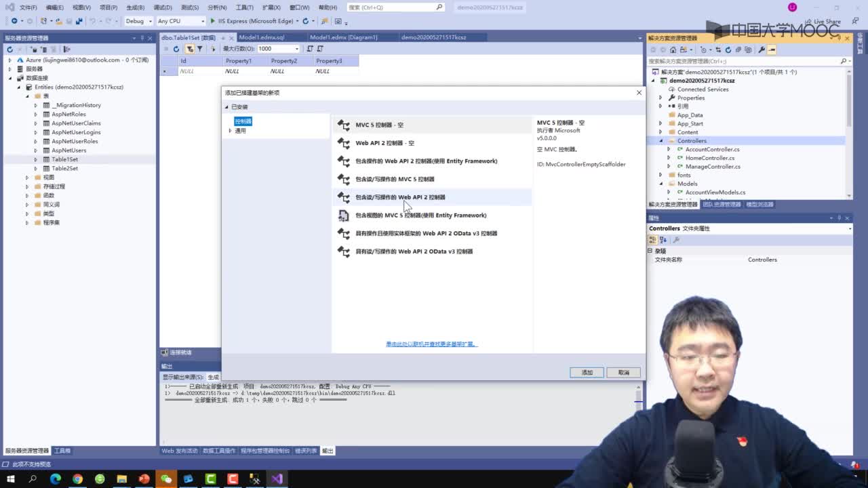Open PowerPoint from the taskbar
This screenshot has height=488, width=868.
click(144, 479)
